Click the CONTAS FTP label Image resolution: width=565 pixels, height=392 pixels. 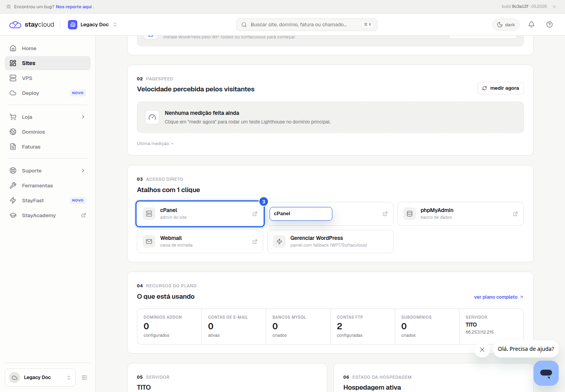click(x=350, y=317)
